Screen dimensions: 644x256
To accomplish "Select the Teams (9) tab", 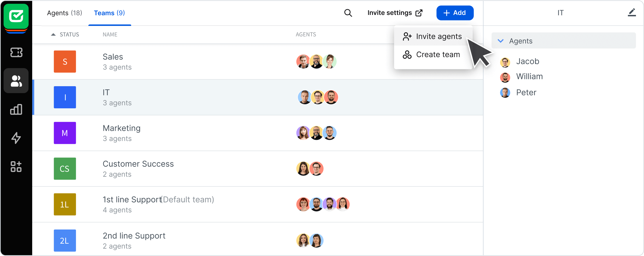I will pos(109,13).
